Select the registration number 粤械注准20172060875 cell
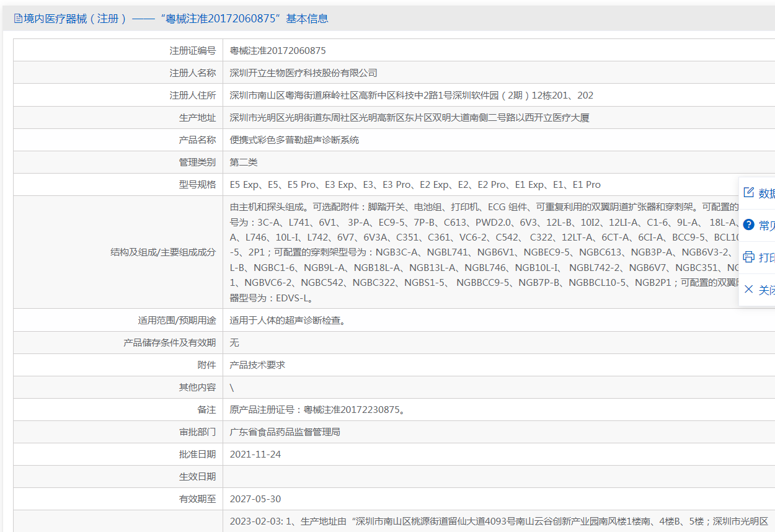 pos(278,51)
